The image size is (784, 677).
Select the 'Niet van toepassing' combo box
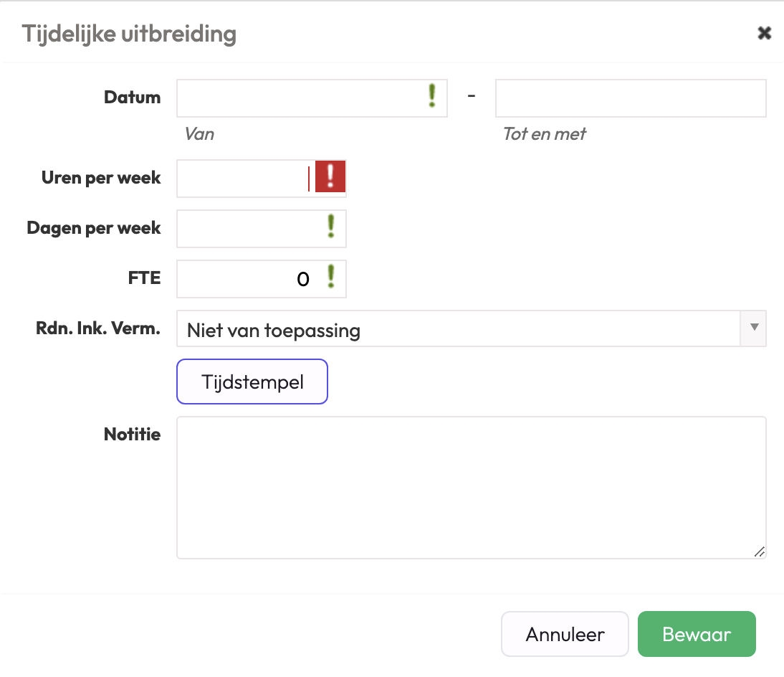pos(459,329)
